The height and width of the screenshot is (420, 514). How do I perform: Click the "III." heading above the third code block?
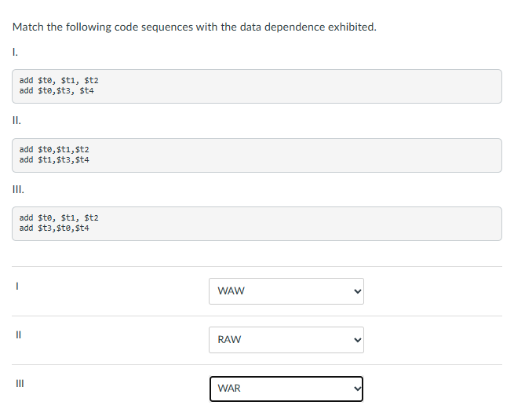pyautogui.click(x=18, y=189)
